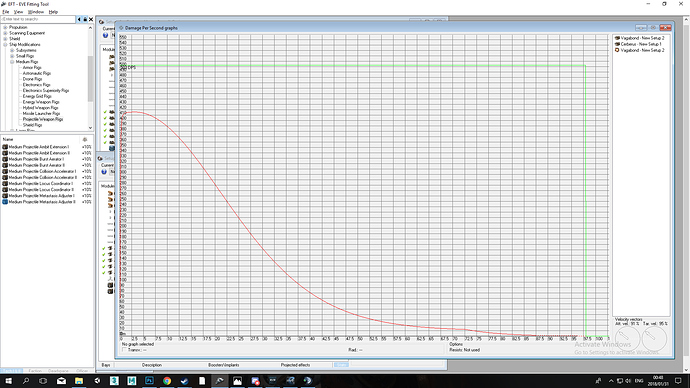690x388 pixels.
Task: Select Medium Projectile Collision Accelerator I icon
Action: 5,171
